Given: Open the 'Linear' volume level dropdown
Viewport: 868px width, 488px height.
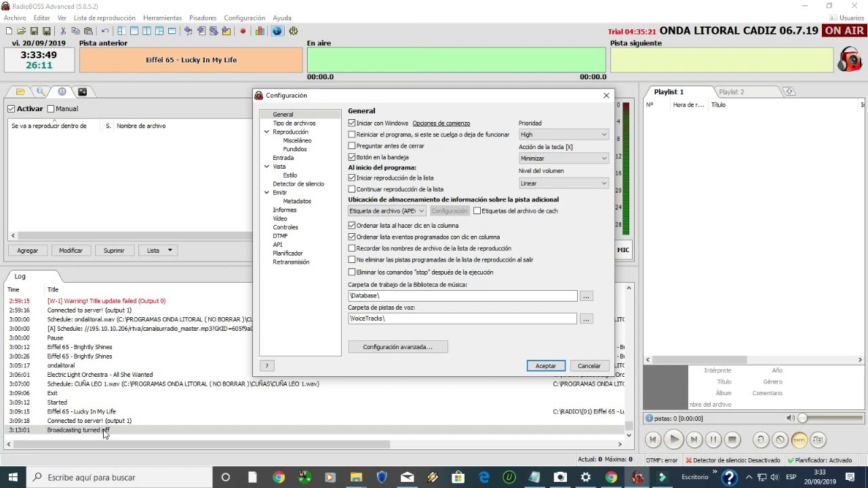Looking at the screenshot, I should pos(564,184).
